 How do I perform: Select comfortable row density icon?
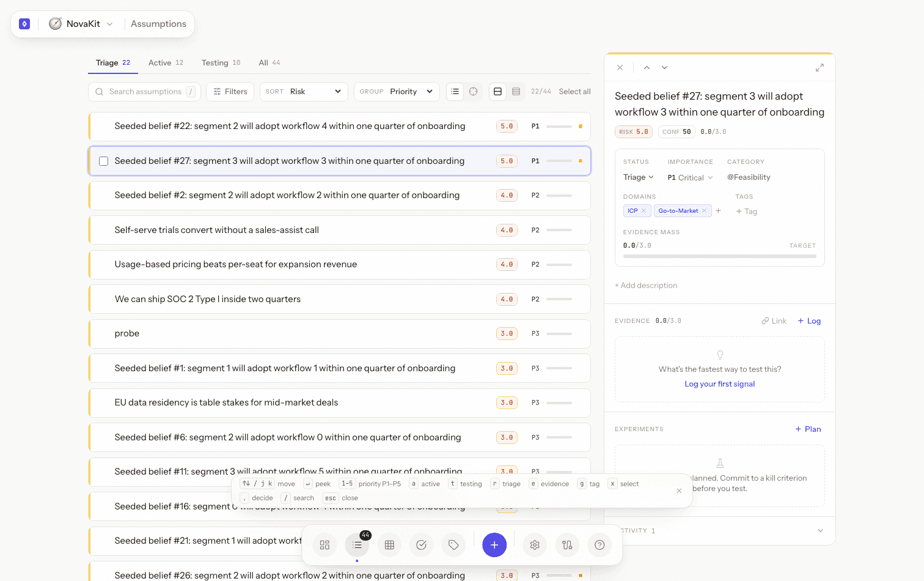coord(497,92)
